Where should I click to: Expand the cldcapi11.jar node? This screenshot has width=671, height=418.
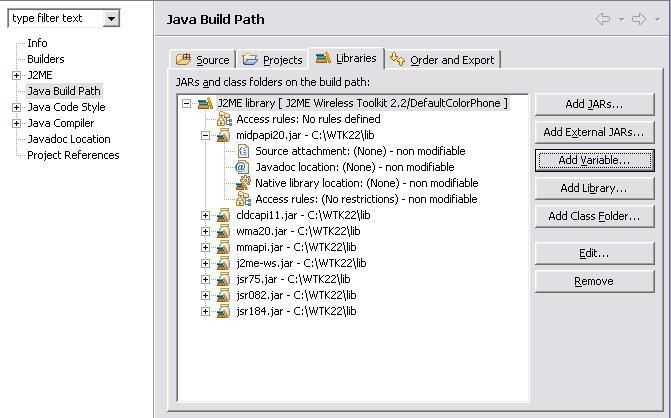(x=205, y=215)
